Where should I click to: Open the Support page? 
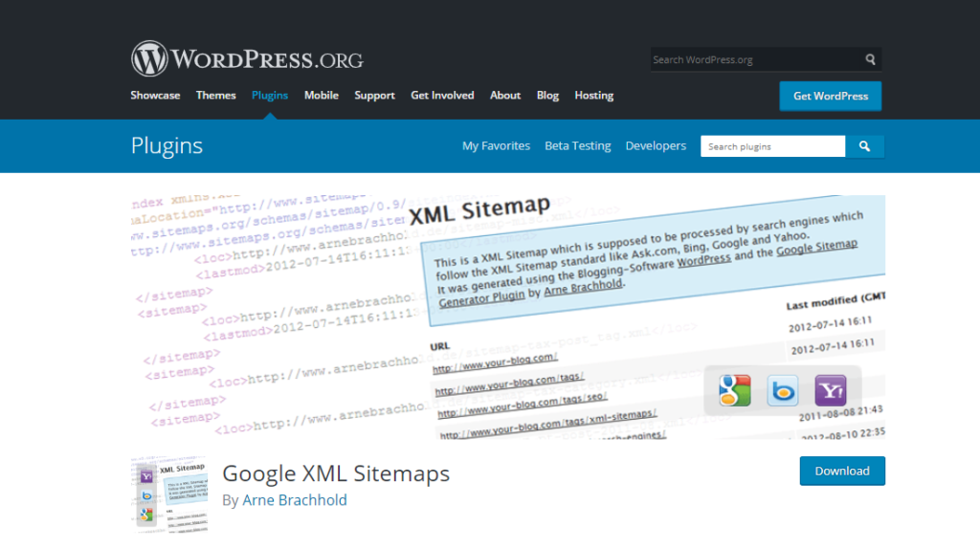[374, 96]
